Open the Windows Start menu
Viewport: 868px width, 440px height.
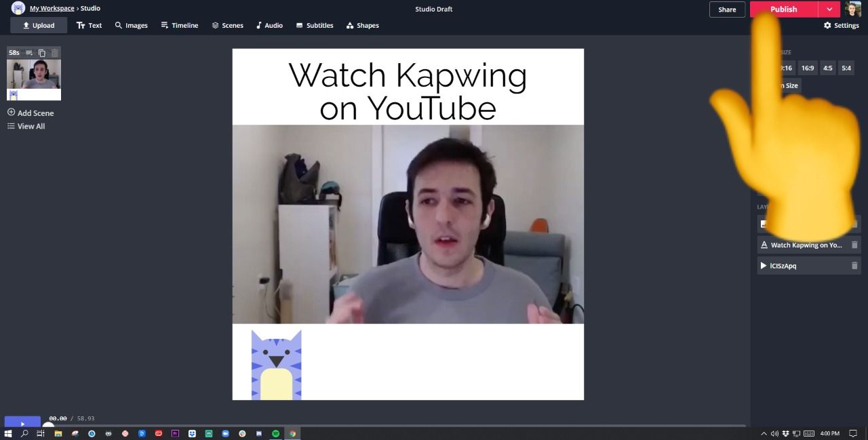(7, 433)
